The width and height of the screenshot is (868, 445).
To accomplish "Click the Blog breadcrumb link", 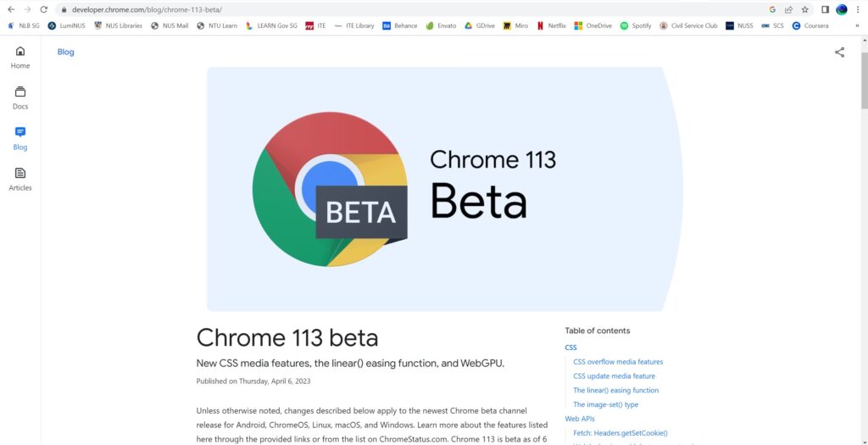I will pos(65,52).
